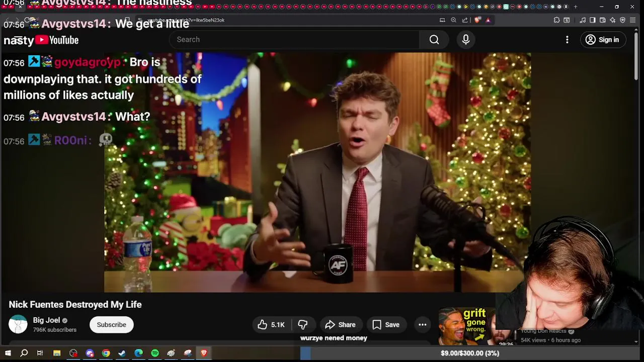
Task: Open Spotify from taskbar
Action: (155, 353)
